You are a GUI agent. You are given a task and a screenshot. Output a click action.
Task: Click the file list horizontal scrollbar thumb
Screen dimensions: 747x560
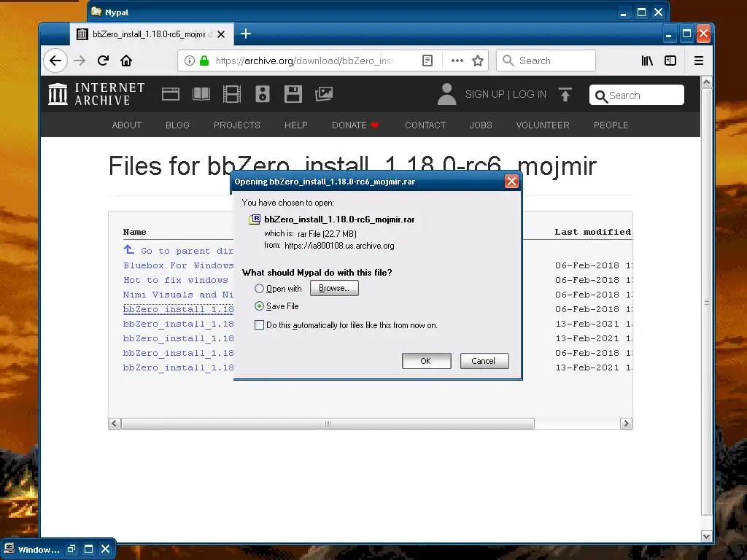(x=328, y=424)
